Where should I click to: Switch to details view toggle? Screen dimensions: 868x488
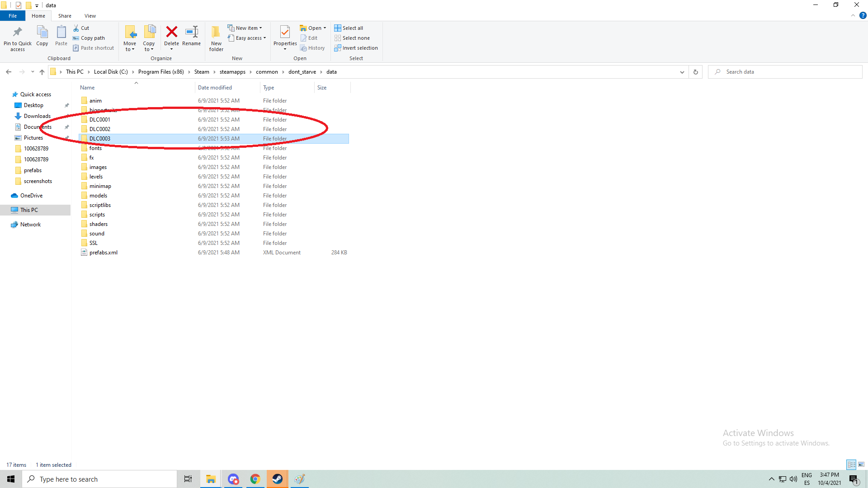click(851, 465)
